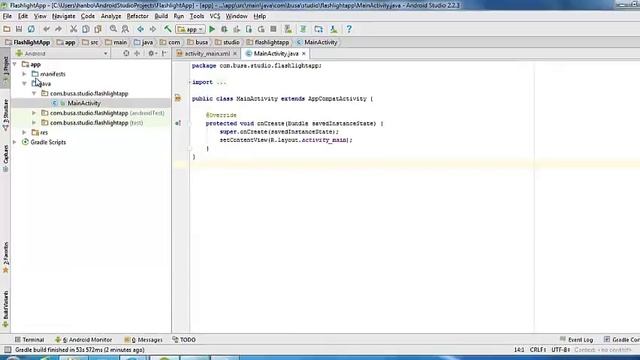Click the Open folder toolbar icon

point(7,29)
